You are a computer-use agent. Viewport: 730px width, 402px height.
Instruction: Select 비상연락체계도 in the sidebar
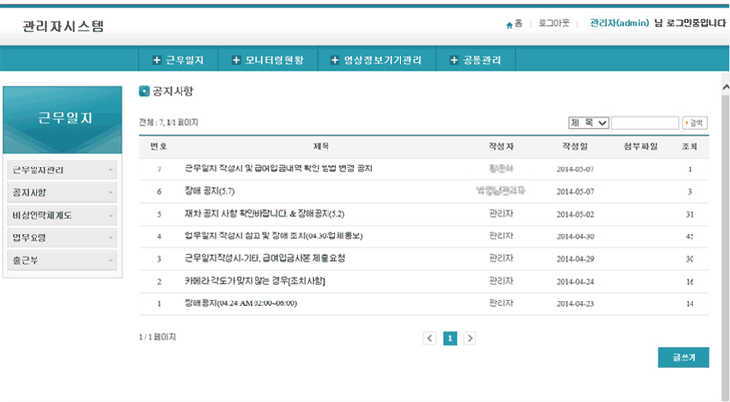(x=62, y=215)
